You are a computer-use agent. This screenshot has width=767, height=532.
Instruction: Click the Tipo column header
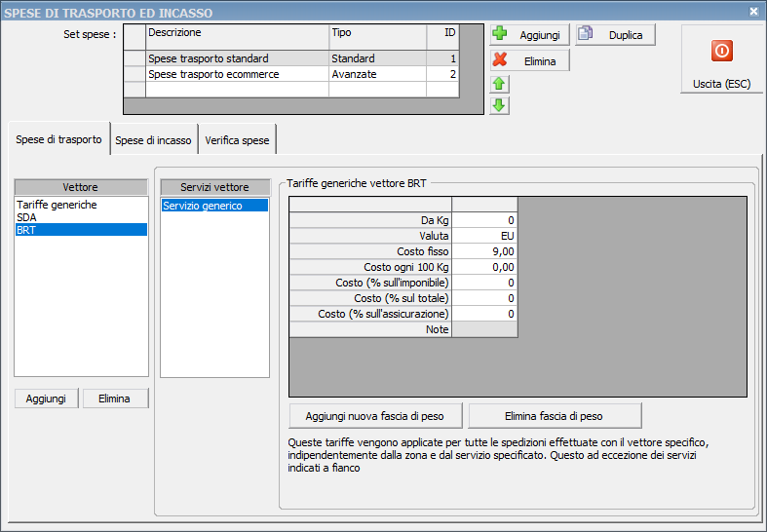point(377,37)
